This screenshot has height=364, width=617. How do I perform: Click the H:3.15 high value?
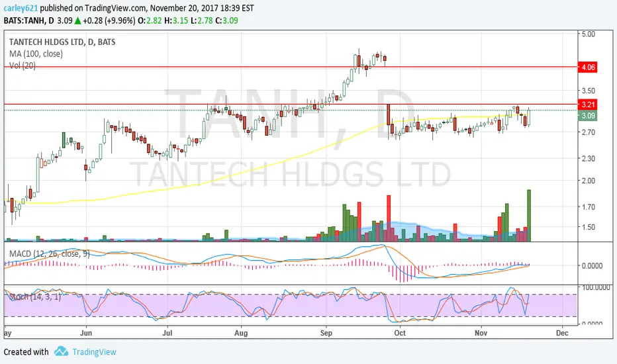coord(176,21)
